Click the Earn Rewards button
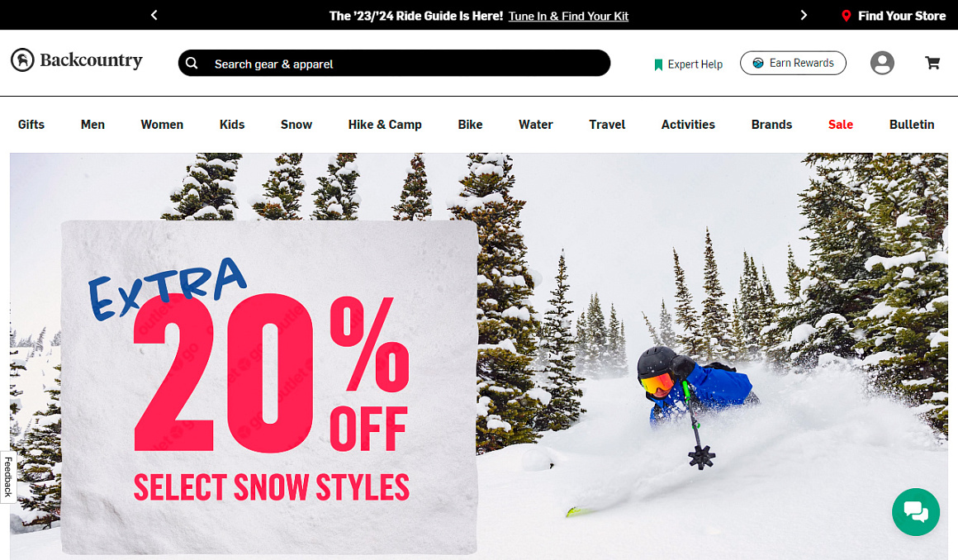Screen dimensions: 958x560 click(x=793, y=63)
